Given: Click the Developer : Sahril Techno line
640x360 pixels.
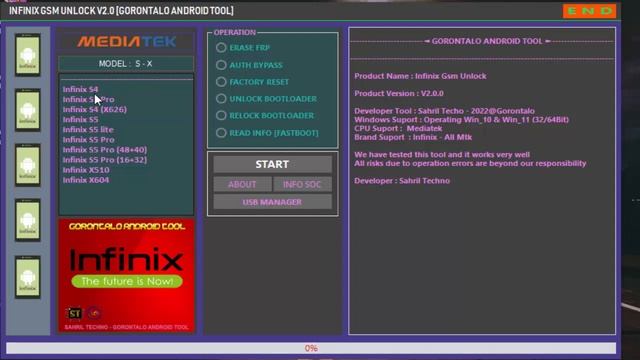Looking at the screenshot, I should click(x=402, y=181).
